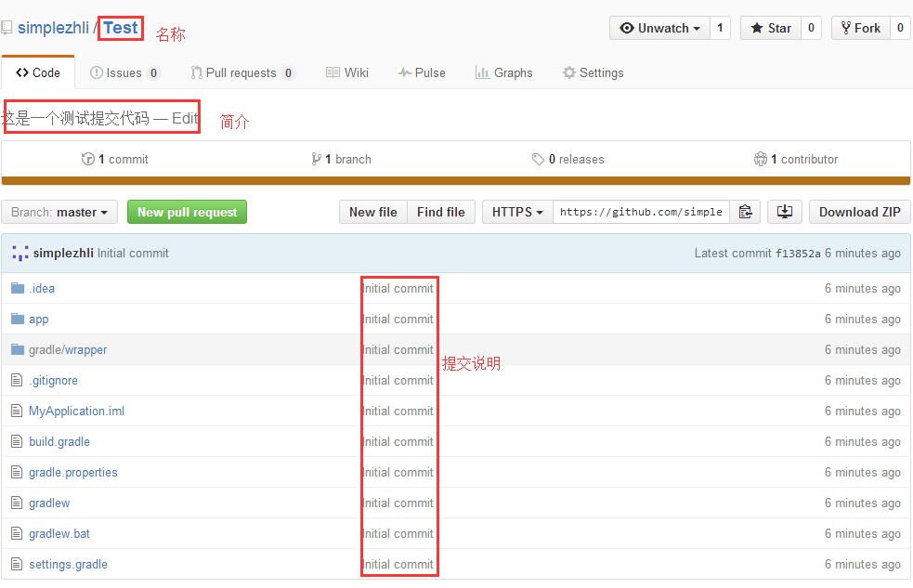Open commit hash f13852a

click(798, 254)
